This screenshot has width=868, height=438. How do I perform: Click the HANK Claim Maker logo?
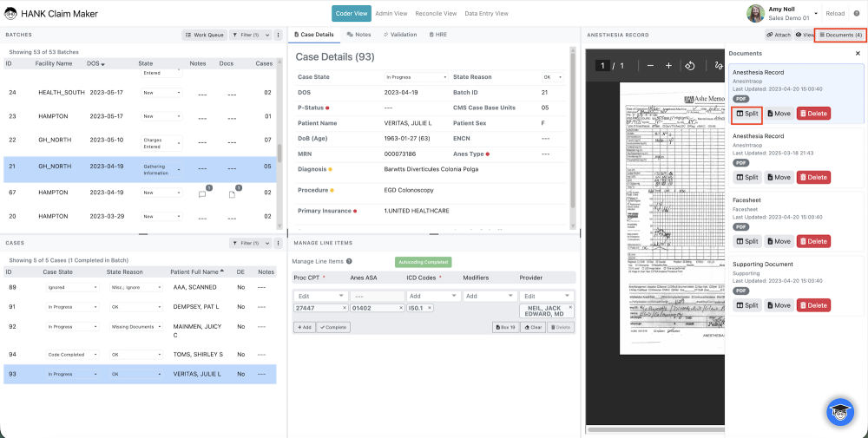tap(10, 13)
